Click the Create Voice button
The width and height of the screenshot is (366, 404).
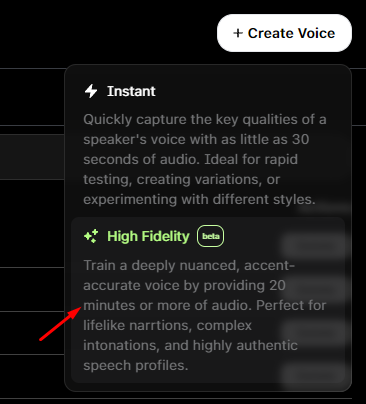click(284, 33)
